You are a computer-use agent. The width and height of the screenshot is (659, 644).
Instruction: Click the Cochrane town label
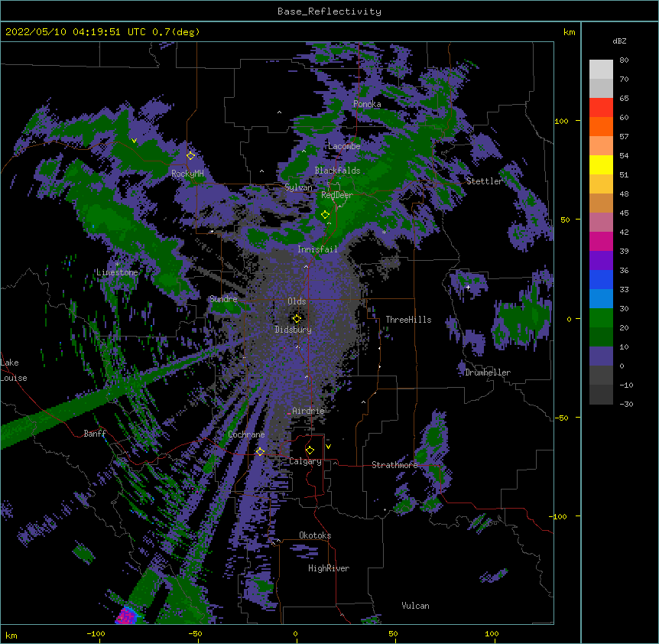(x=246, y=434)
